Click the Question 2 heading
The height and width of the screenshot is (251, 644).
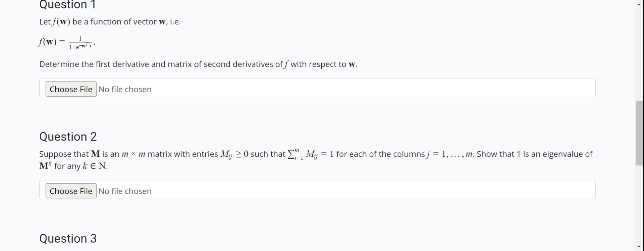[68, 137]
